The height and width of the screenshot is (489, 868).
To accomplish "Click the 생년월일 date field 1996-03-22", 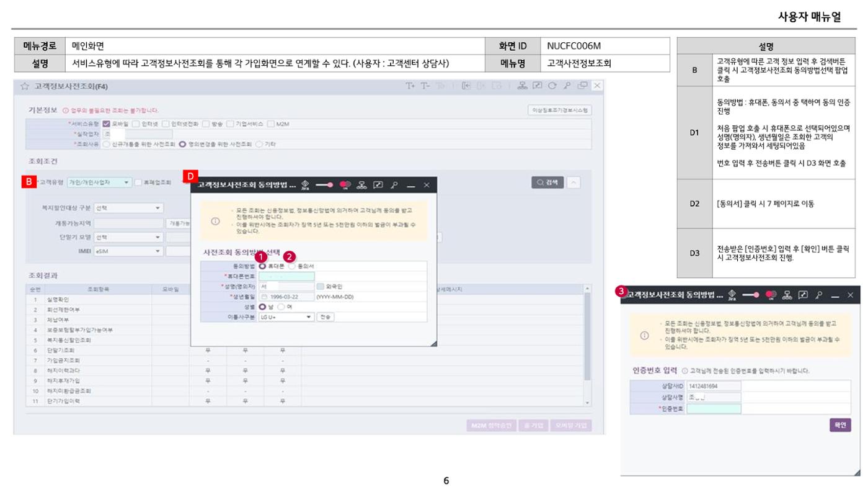I will tap(286, 297).
